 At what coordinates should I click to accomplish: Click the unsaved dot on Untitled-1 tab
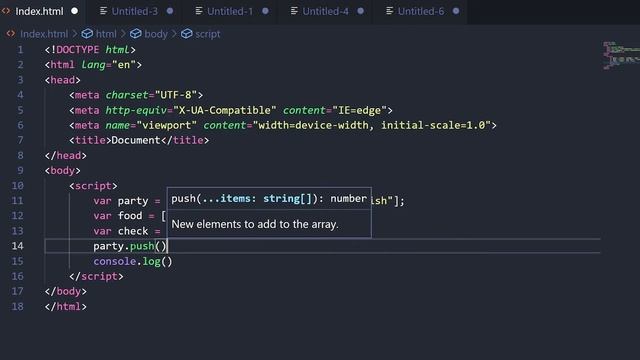click(x=265, y=11)
